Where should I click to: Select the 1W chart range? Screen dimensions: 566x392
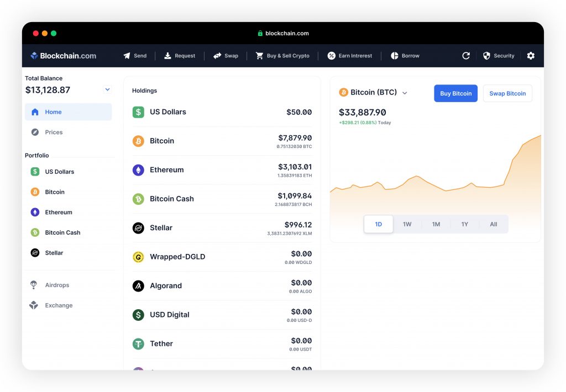[x=407, y=224]
